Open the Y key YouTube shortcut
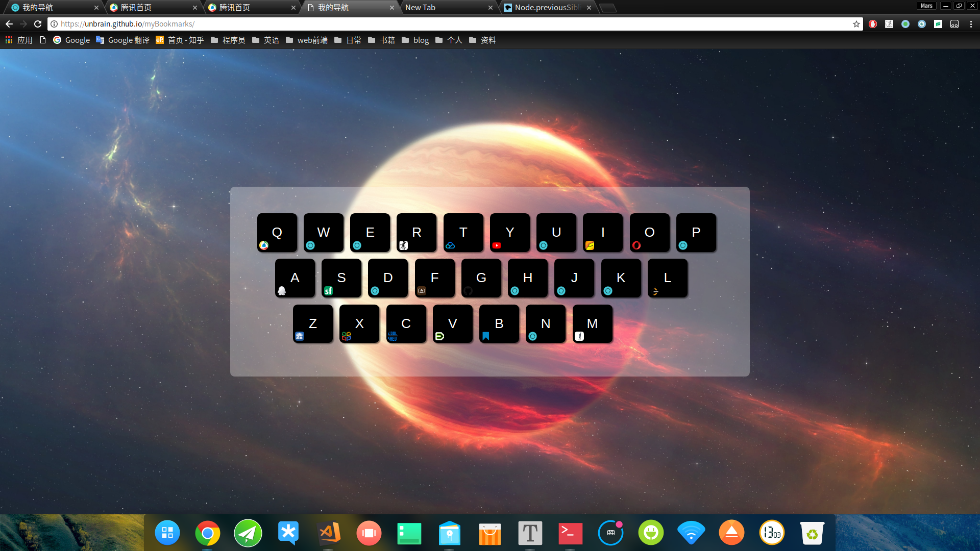980x551 pixels. 510,233
